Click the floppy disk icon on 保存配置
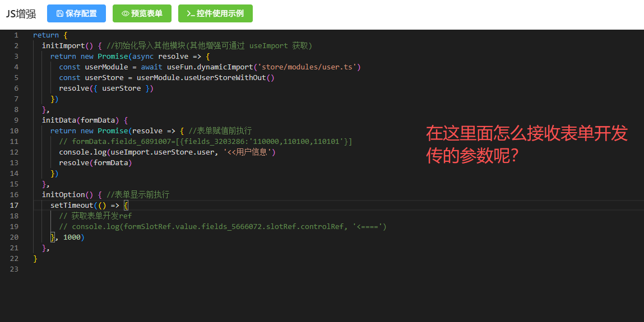Image resolution: width=644 pixels, height=322 pixels. (59, 13)
